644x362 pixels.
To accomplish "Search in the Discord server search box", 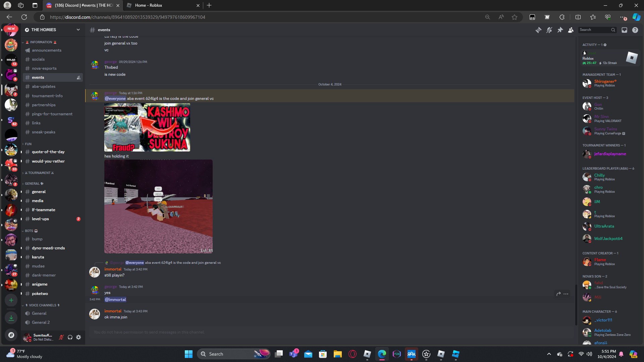I will coord(597,30).
